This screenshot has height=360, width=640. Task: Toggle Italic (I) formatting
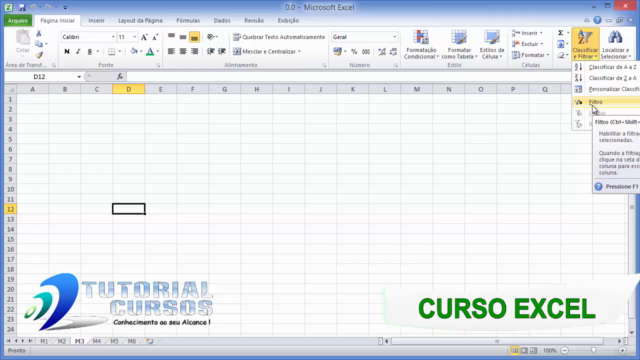pos(78,51)
